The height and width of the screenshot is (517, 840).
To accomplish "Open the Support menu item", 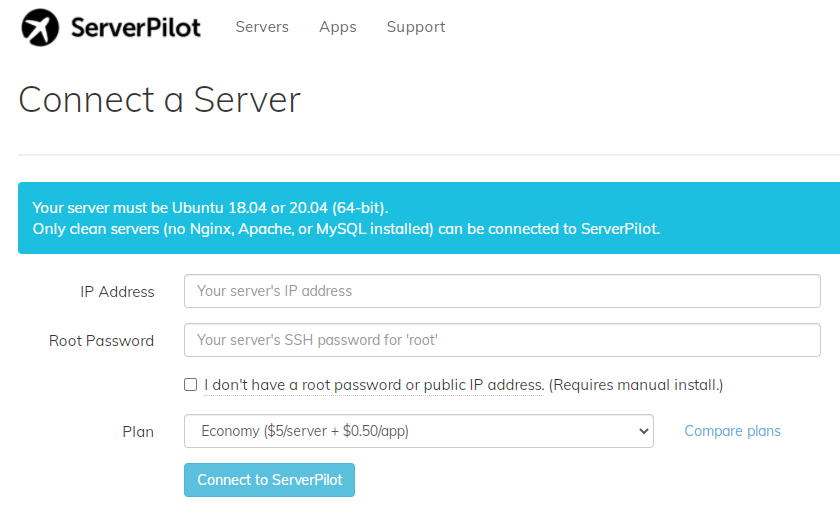I will click(416, 27).
